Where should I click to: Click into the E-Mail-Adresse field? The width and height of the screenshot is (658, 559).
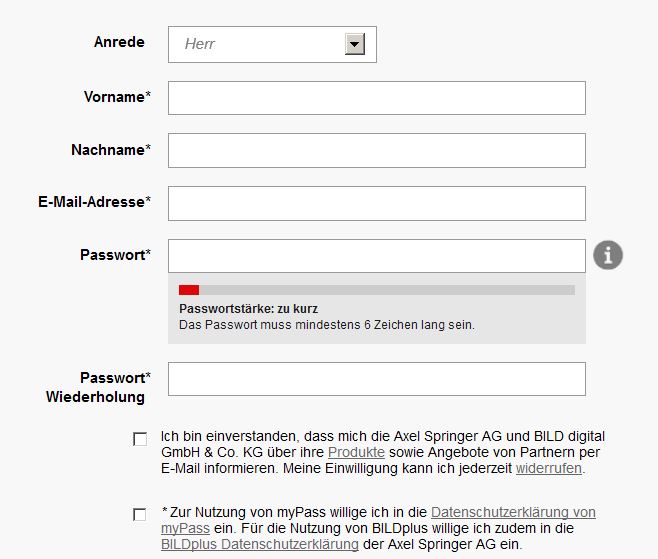377,204
